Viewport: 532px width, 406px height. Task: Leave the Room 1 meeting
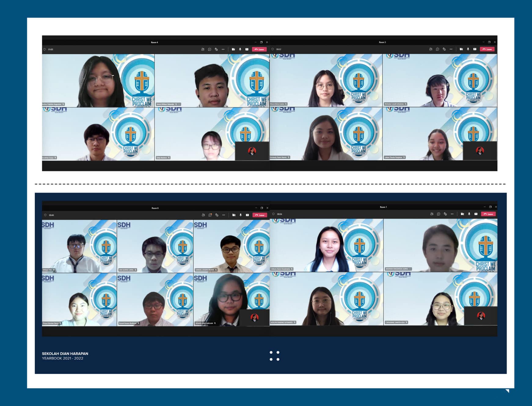click(x=488, y=214)
